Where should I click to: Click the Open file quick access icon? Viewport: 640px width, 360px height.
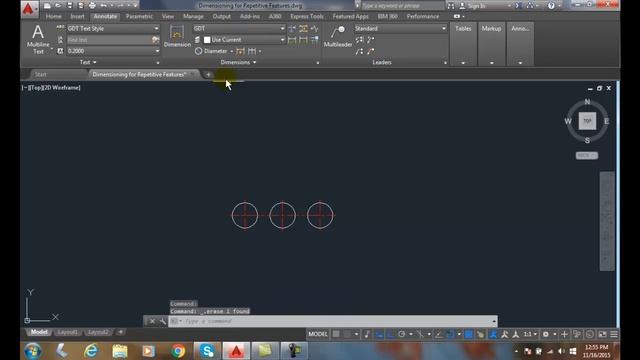(58, 6)
